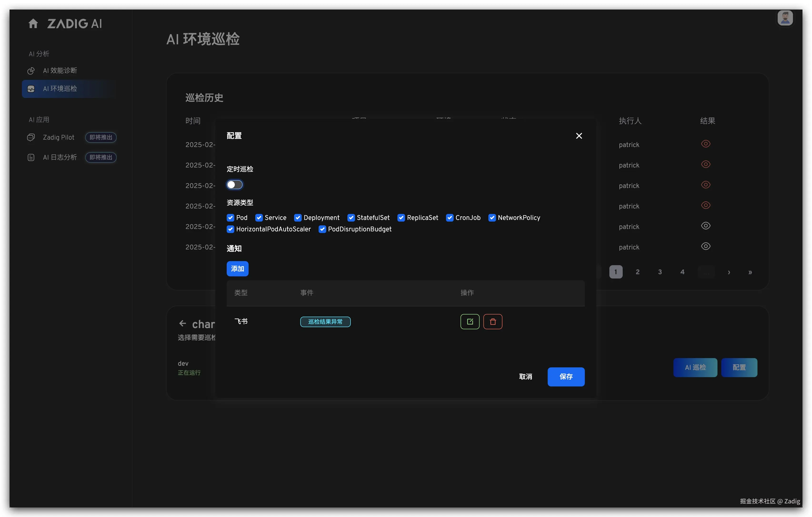The height and width of the screenshot is (517, 812).
Task: Go to the next page with the single arrow
Action: [x=729, y=272]
